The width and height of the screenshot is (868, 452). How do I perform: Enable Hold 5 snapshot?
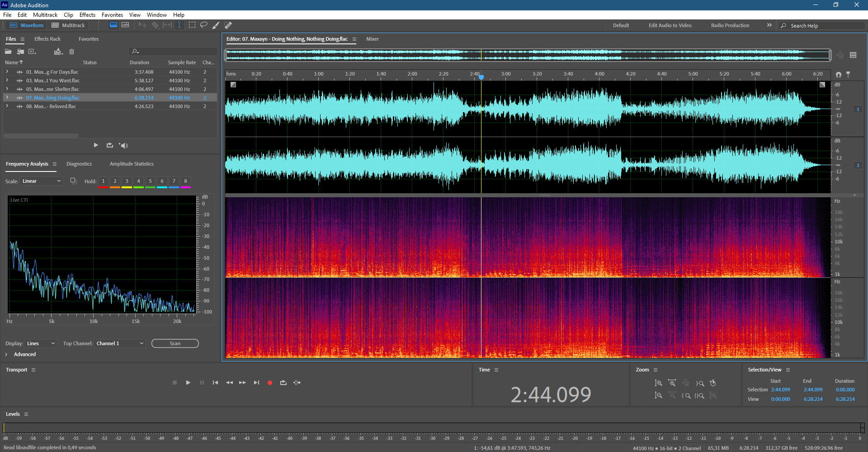tap(150, 181)
